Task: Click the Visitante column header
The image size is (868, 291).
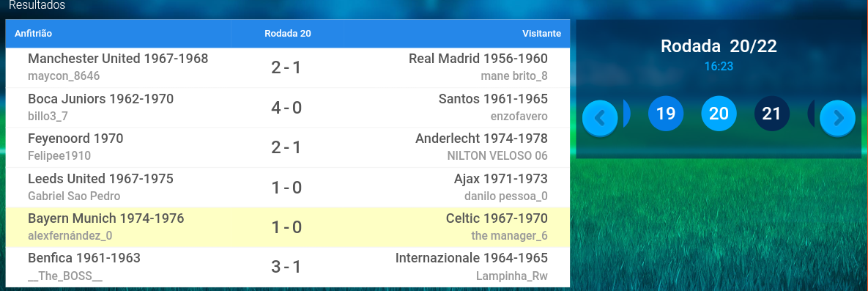Action: (x=541, y=33)
